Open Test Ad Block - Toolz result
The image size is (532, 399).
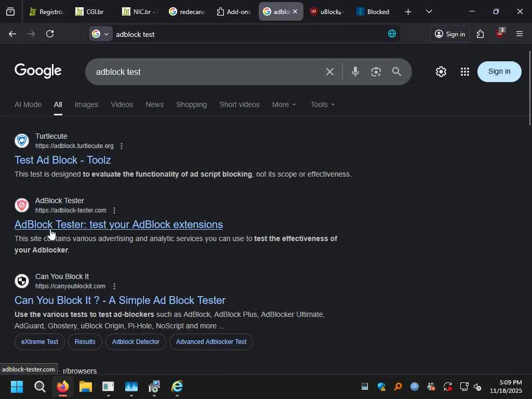coord(63,160)
